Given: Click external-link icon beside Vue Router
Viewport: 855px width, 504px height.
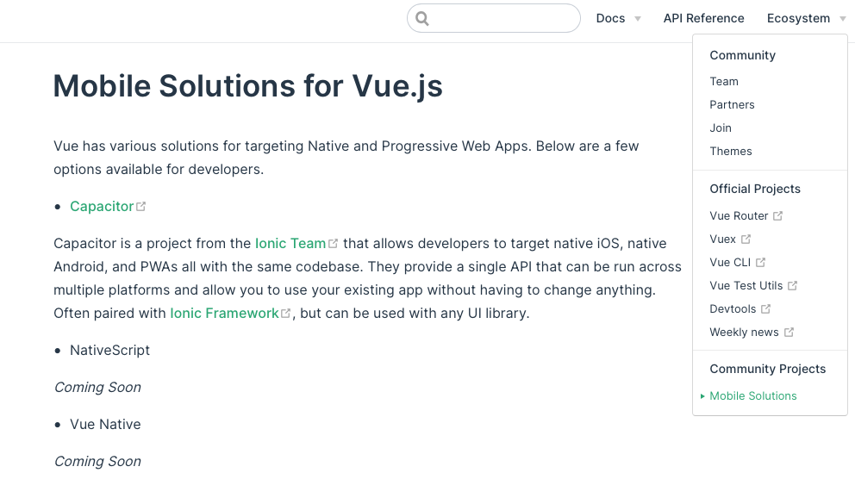Looking at the screenshot, I should point(777,215).
